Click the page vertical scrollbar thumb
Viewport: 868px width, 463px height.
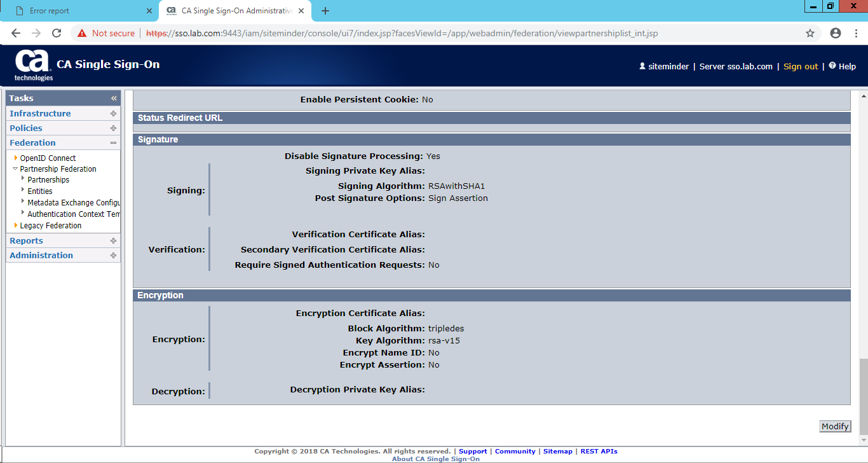863,396
